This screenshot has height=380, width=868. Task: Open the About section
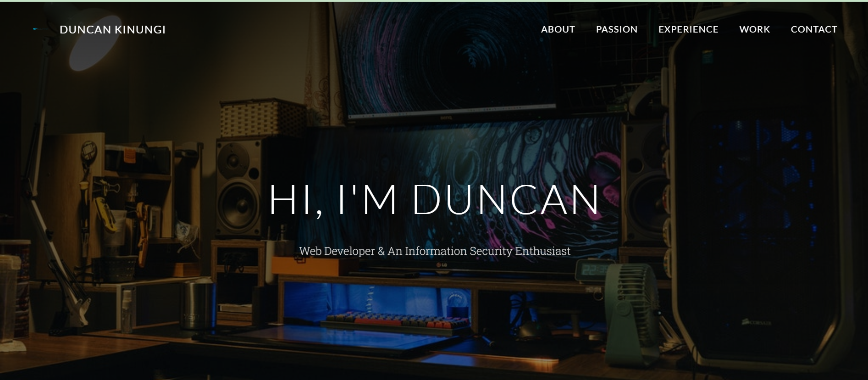[x=558, y=29]
